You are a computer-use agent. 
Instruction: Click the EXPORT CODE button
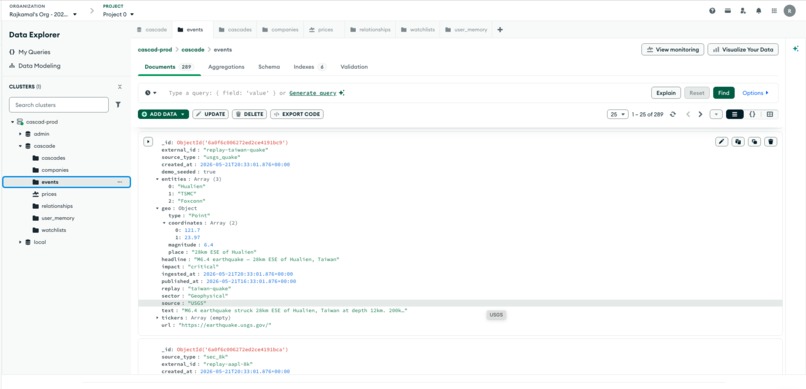tap(297, 114)
